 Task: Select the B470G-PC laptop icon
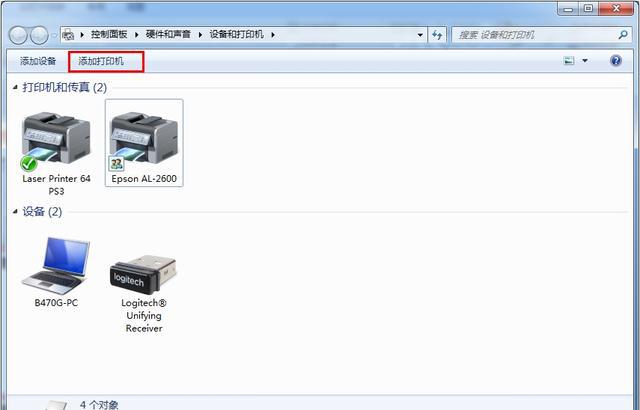(56, 266)
